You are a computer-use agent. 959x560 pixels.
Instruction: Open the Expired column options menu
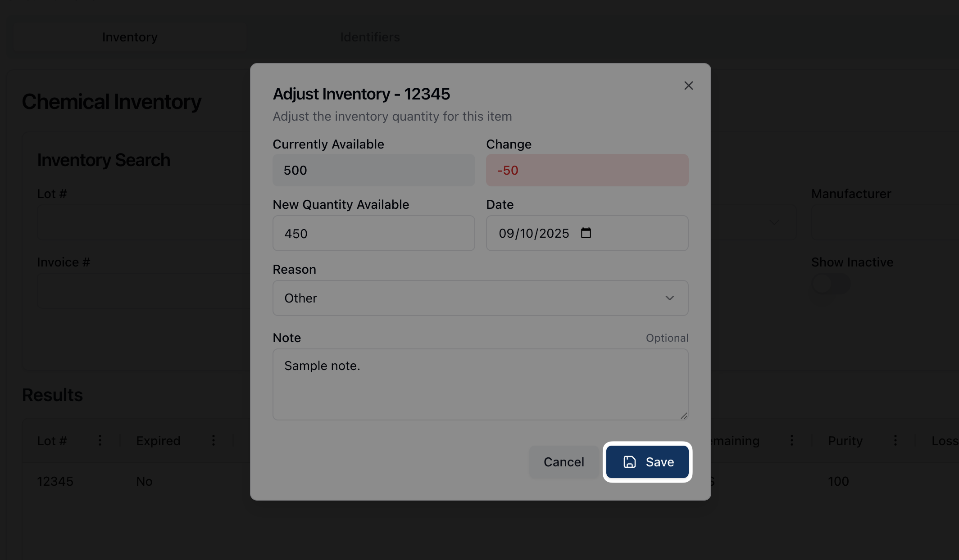214,440
